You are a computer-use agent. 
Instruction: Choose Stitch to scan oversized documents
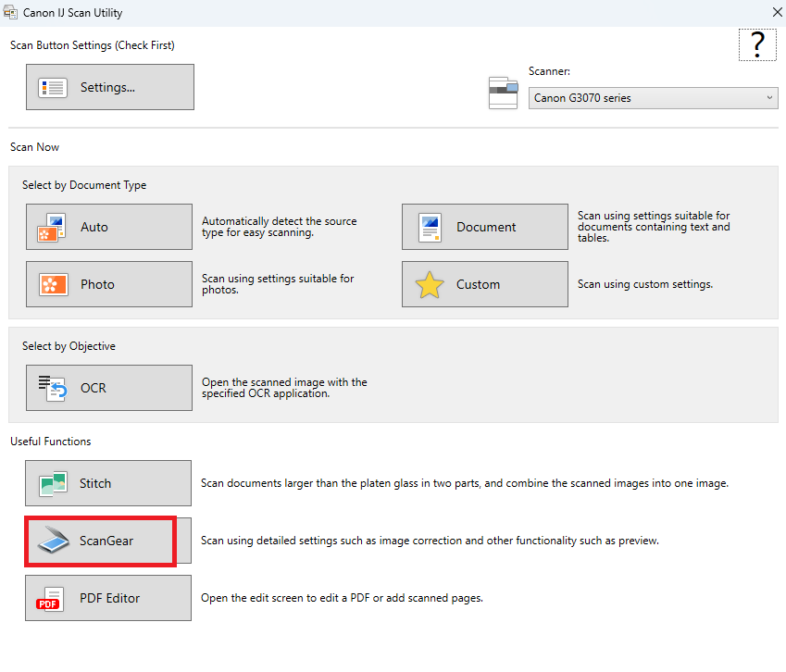pyautogui.click(x=108, y=483)
